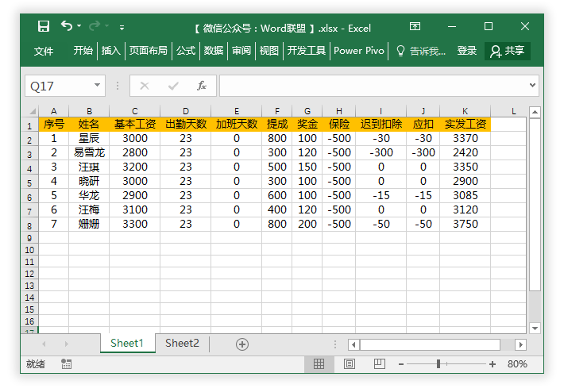Click the macro recording icon in status bar
The image size is (564, 392).
click(x=66, y=363)
